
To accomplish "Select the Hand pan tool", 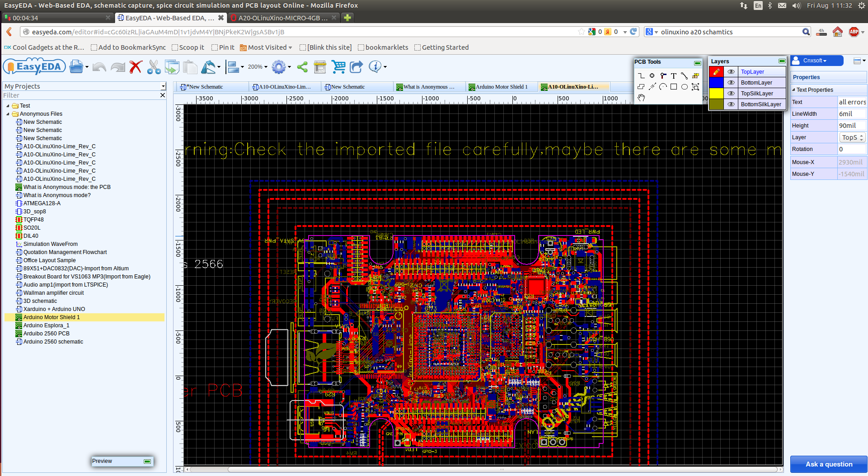I will (x=641, y=97).
